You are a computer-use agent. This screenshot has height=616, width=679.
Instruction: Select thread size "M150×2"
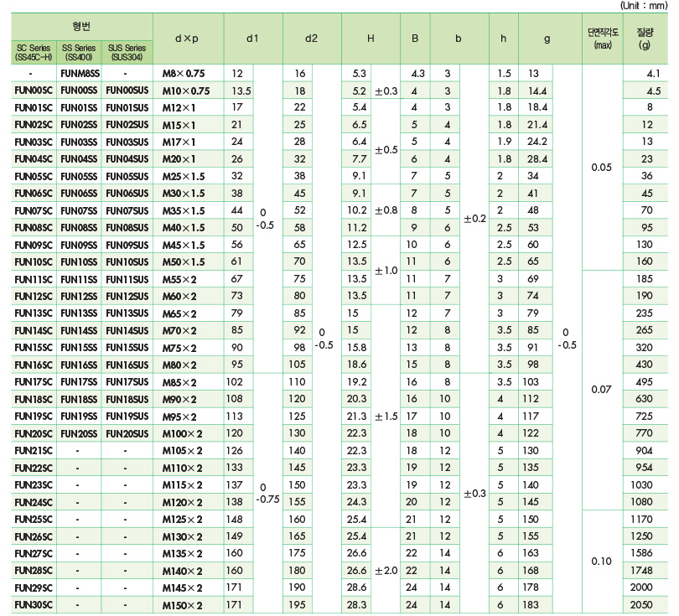[x=182, y=605]
